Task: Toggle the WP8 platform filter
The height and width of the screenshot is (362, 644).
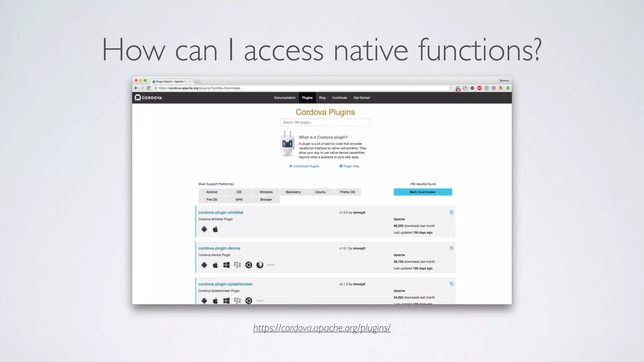Action: (239, 200)
